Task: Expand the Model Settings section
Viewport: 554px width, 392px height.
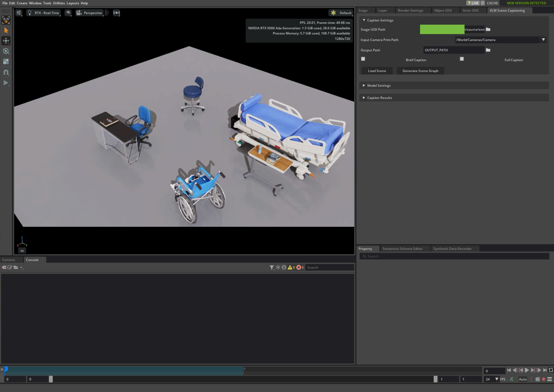Action: [x=364, y=85]
